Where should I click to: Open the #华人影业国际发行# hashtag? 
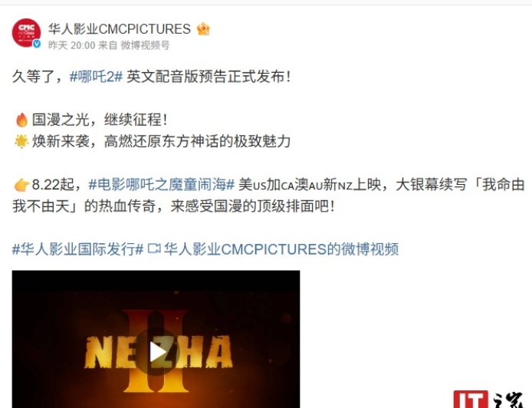point(77,249)
